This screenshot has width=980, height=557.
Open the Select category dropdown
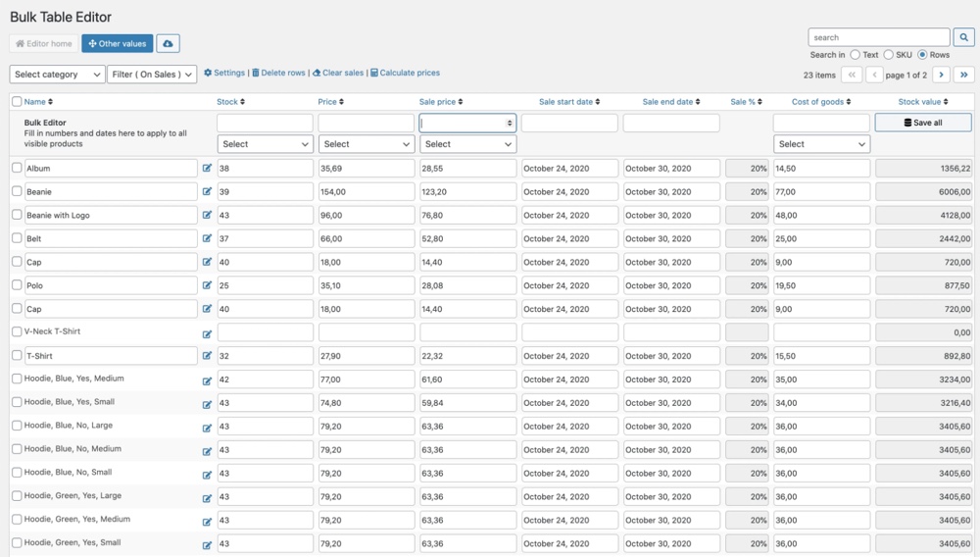[x=57, y=74]
